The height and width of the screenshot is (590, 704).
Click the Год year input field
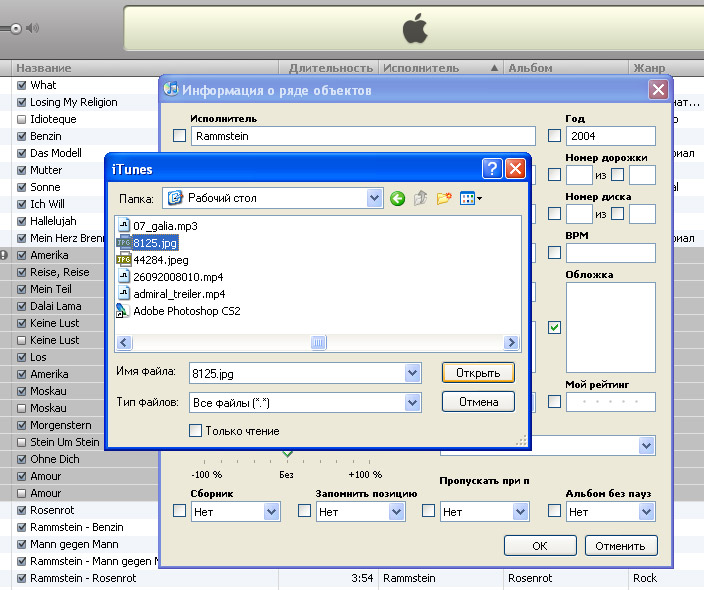(610, 136)
